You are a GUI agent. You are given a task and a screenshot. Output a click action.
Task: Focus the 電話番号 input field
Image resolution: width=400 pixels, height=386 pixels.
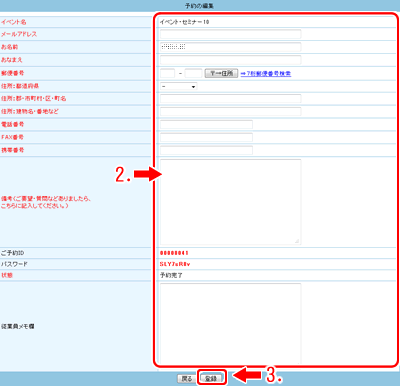tap(206, 124)
